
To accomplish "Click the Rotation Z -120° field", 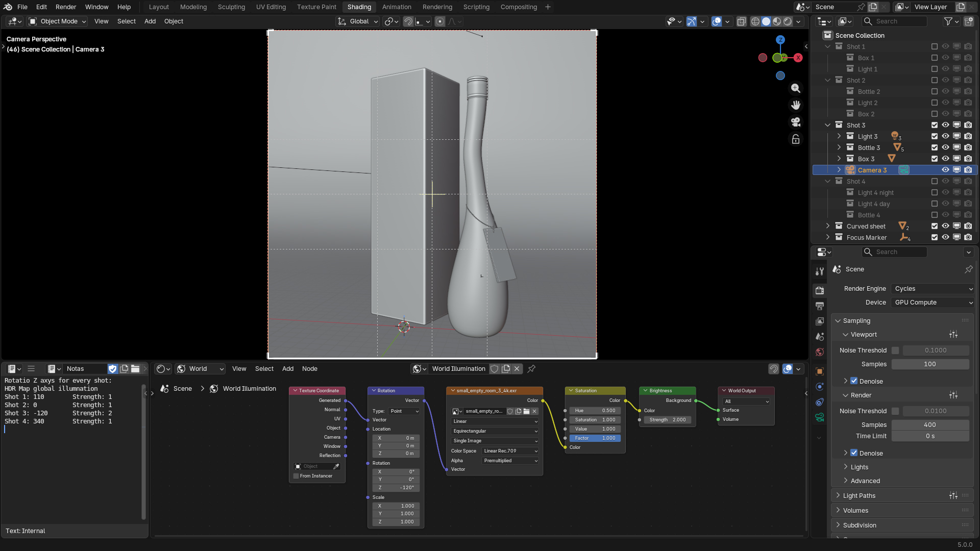I will coord(396,488).
